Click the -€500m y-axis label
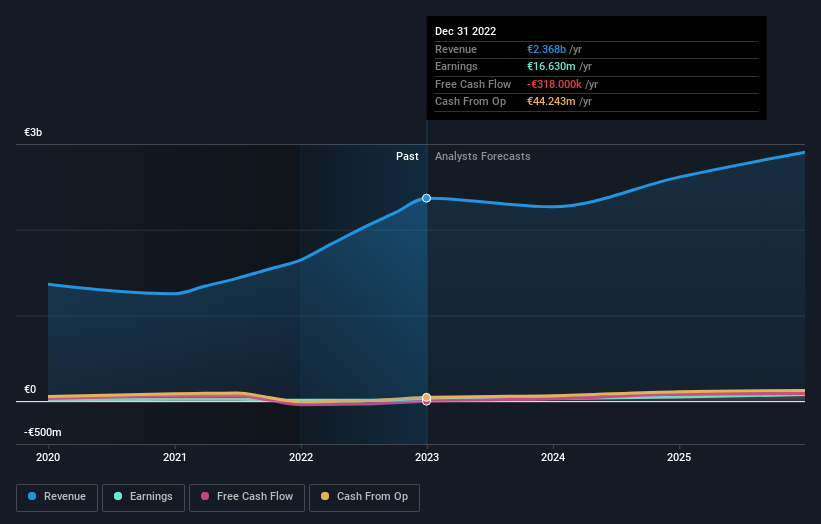Image resolution: width=821 pixels, height=524 pixels. coord(42,432)
